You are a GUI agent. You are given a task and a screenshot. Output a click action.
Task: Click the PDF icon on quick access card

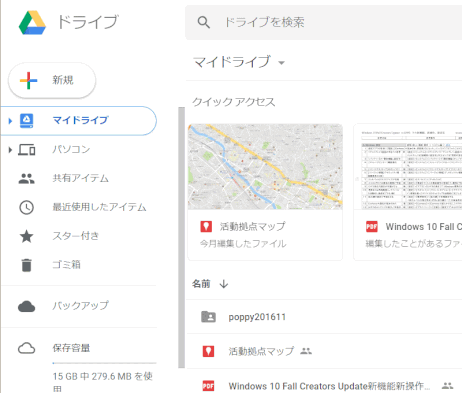point(372,227)
